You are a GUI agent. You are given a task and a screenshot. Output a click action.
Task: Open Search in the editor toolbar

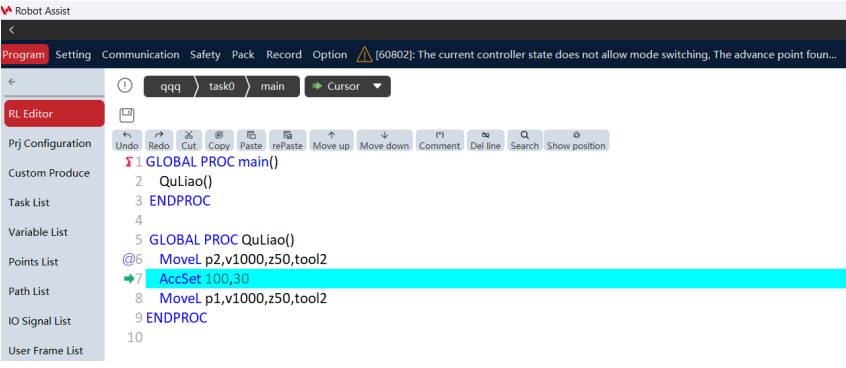tap(524, 140)
